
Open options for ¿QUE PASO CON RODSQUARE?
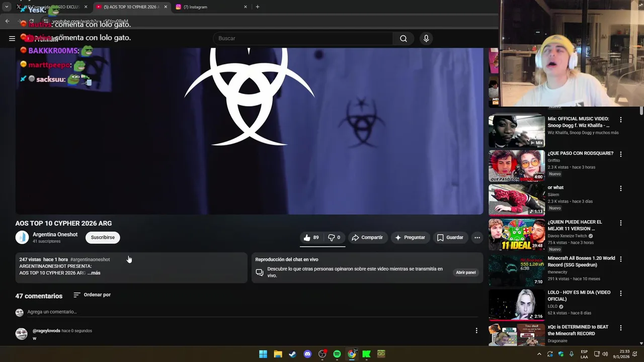621,154
